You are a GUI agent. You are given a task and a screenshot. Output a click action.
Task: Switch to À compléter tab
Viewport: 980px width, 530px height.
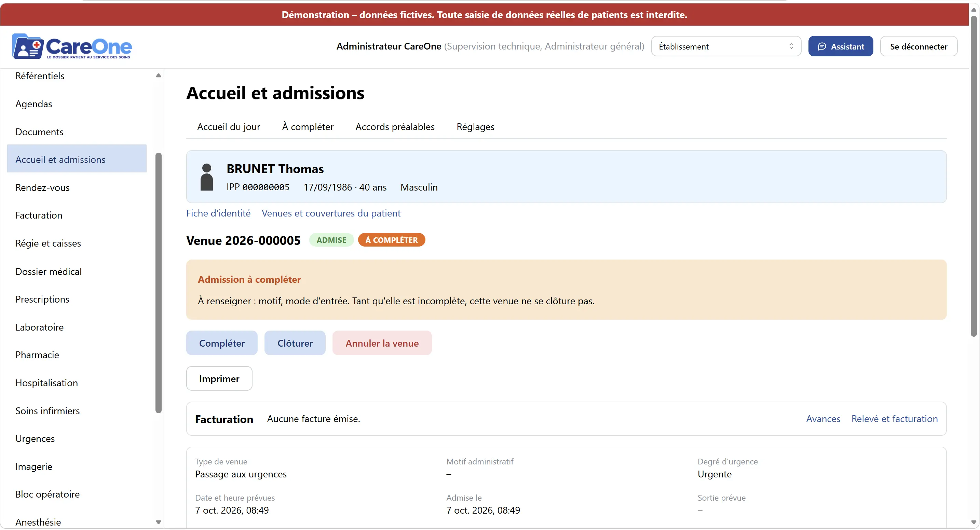click(308, 127)
